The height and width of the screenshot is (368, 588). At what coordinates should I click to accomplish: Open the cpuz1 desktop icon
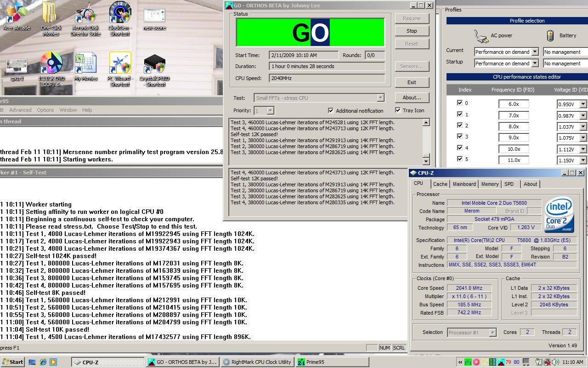tap(17, 69)
